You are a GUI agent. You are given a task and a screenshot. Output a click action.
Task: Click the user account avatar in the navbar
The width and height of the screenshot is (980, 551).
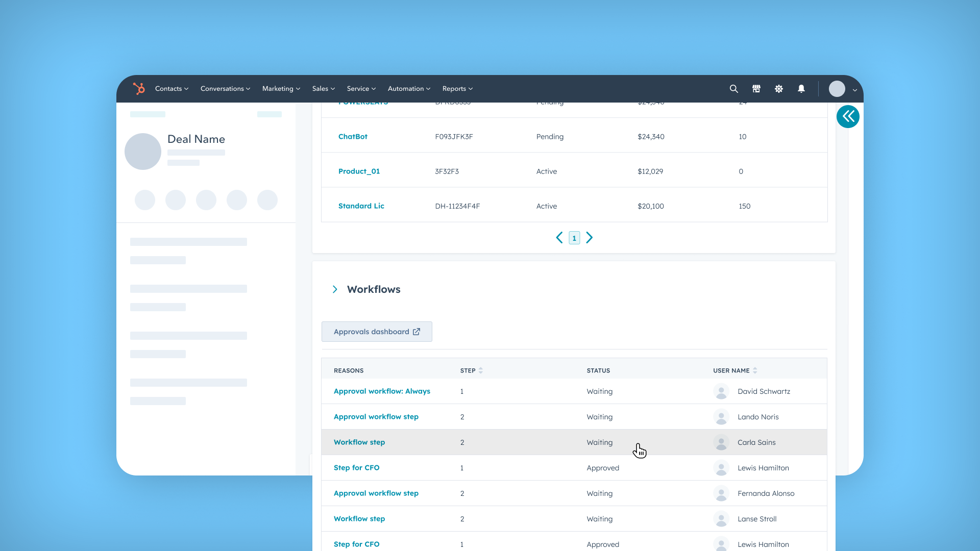click(837, 89)
